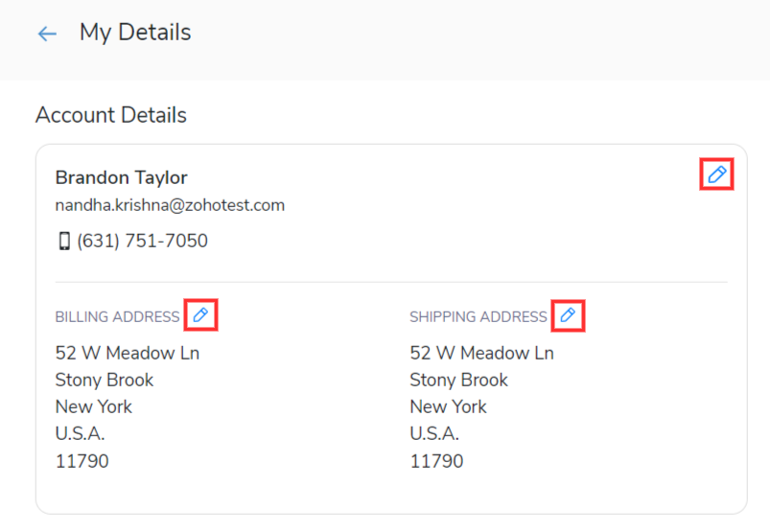Viewport: 770px width, 532px height.
Task: Edit account details using the top pencil icon
Action: click(716, 174)
